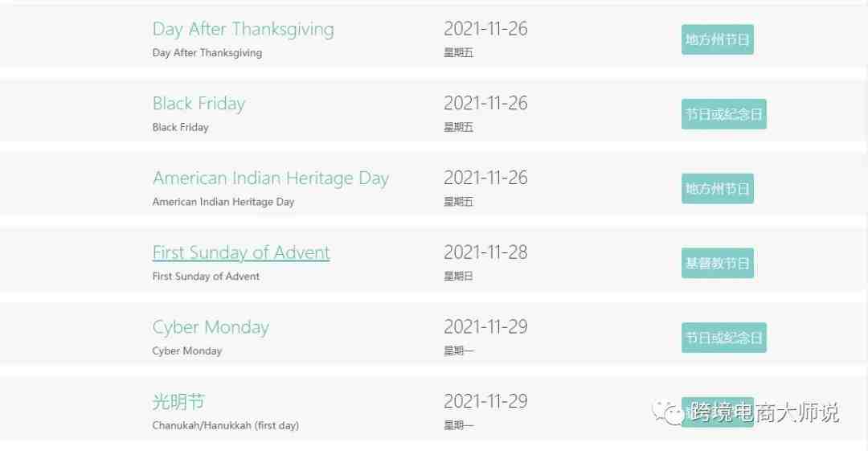
Task: Click the 星期日 weekday label
Action: [x=458, y=276]
